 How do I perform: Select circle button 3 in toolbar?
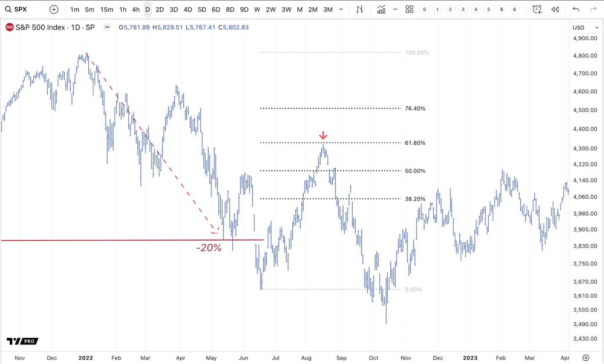(463, 9)
